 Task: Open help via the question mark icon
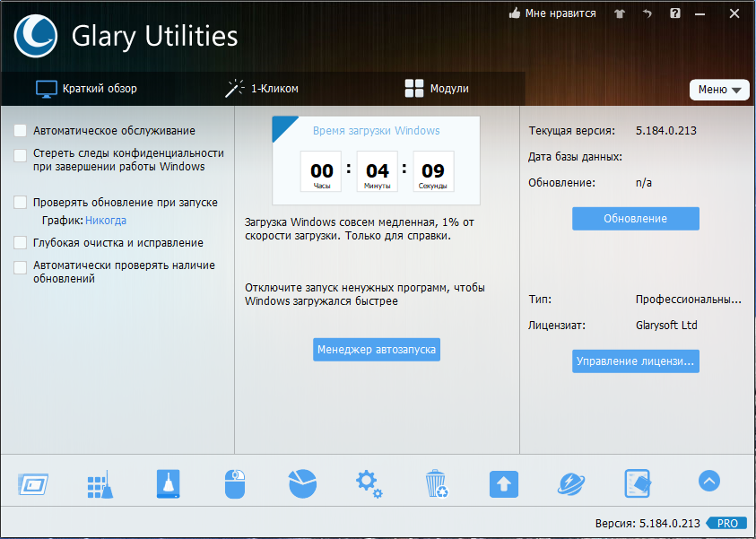(675, 13)
